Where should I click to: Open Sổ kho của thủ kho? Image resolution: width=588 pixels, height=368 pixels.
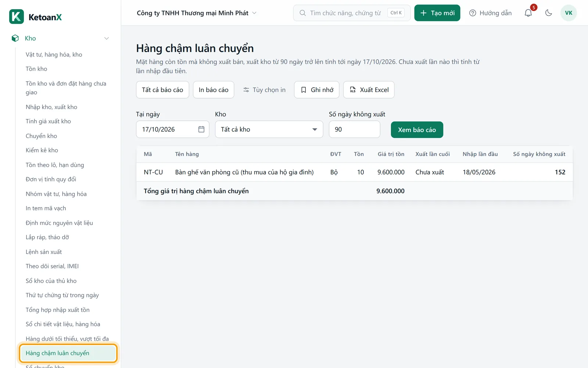click(x=51, y=281)
